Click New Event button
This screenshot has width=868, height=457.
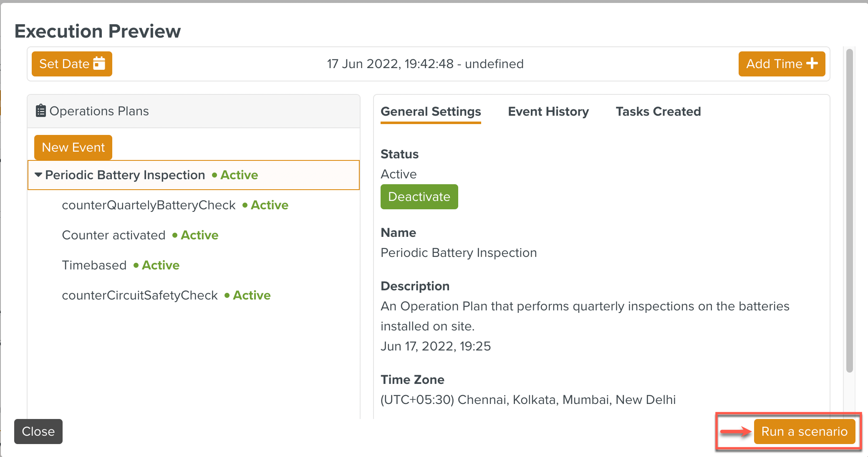point(73,147)
